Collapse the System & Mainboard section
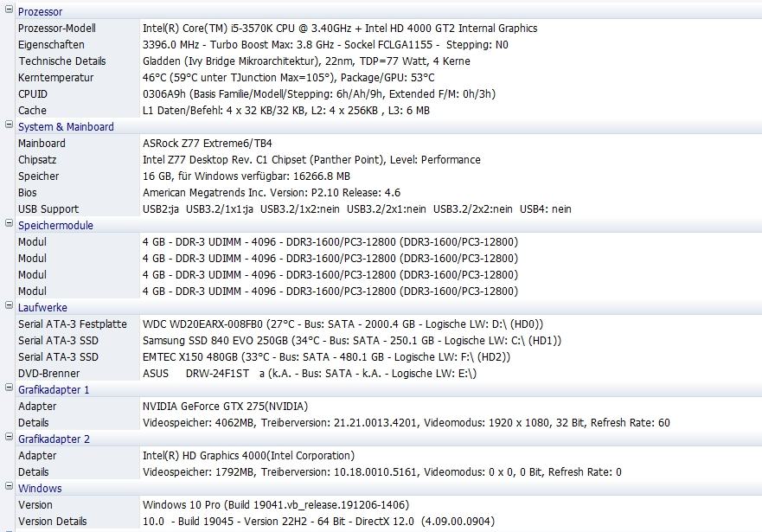This screenshot has height=532, width=762. coord(9,125)
